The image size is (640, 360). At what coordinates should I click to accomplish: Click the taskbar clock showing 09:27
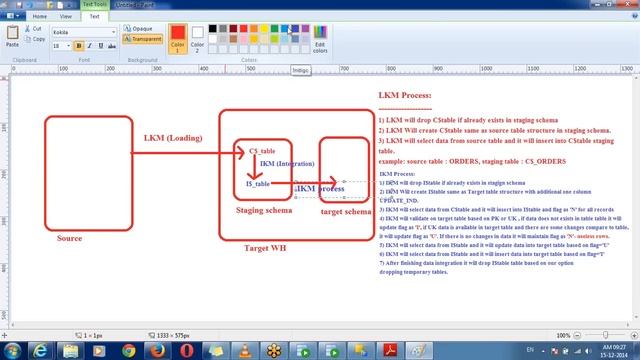point(614,351)
